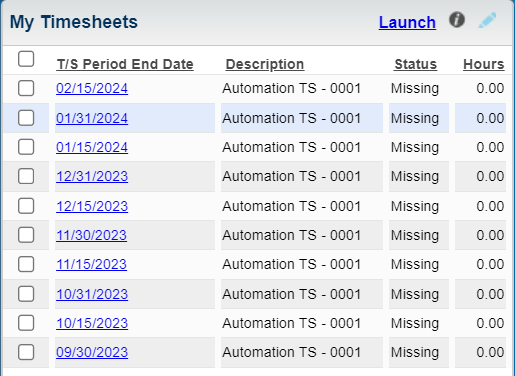Viewport: 515px width, 376px height.
Task: Click the info icon beside Launch
Action: [x=457, y=20]
